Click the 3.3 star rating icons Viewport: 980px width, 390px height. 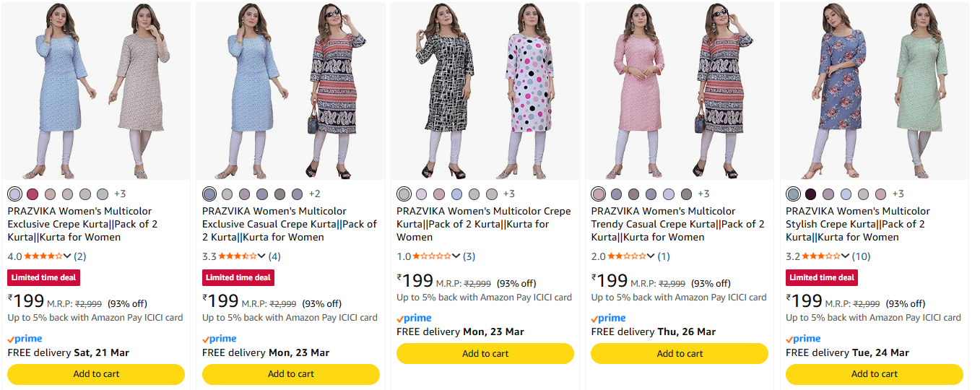tap(238, 256)
